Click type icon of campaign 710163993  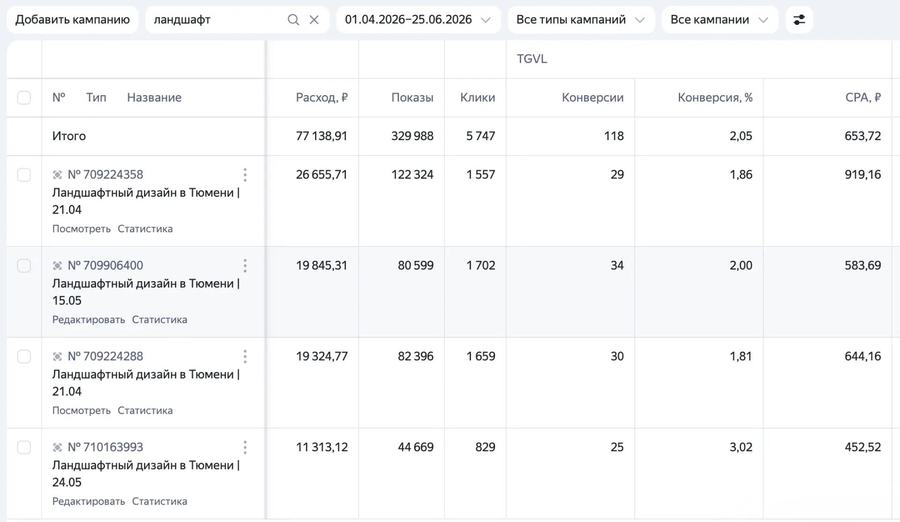click(57, 447)
